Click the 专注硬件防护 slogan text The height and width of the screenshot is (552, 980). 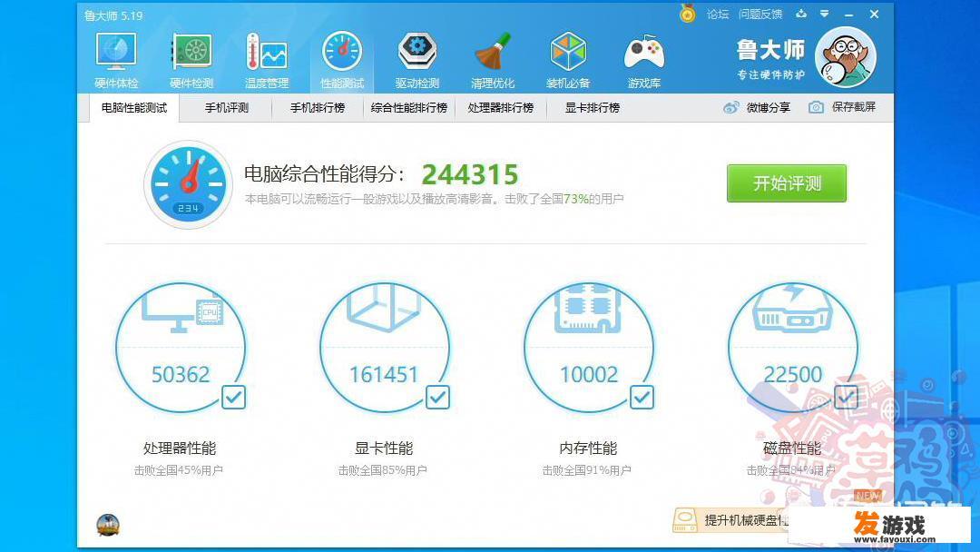770,75
